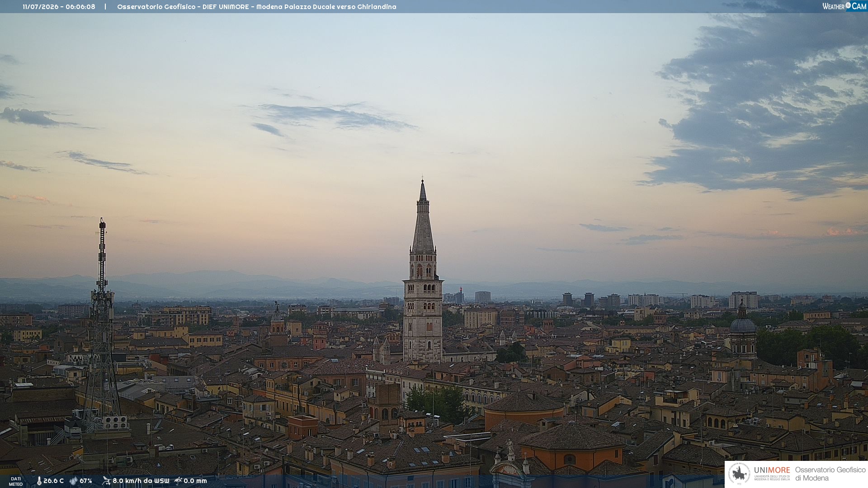The width and height of the screenshot is (868, 488).
Task: Click the 0.0 mm rainfall value
Action: (x=195, y=481)
